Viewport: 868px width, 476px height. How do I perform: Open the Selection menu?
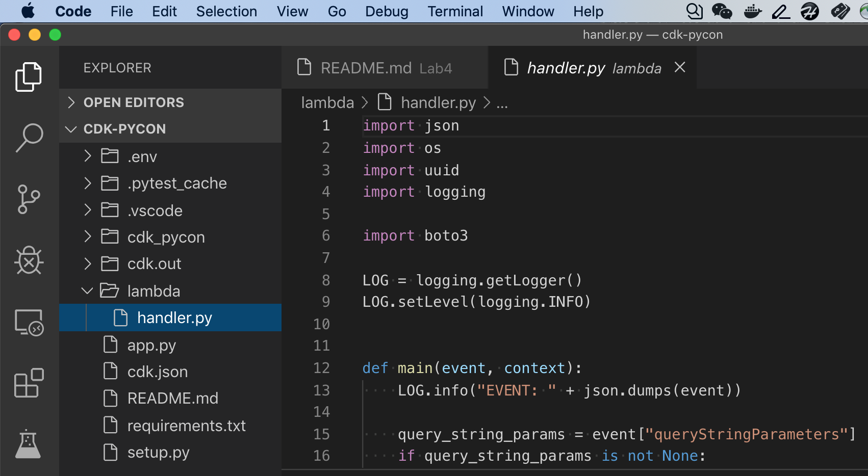[x=226, y=11]
